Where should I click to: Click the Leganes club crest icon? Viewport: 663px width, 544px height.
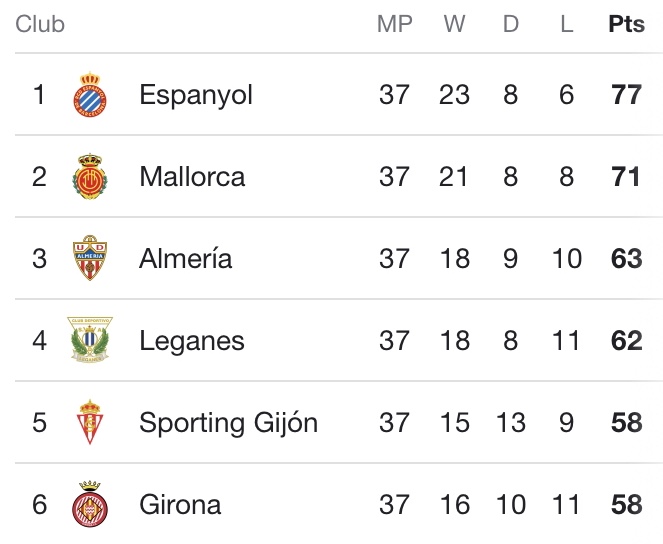90,341
